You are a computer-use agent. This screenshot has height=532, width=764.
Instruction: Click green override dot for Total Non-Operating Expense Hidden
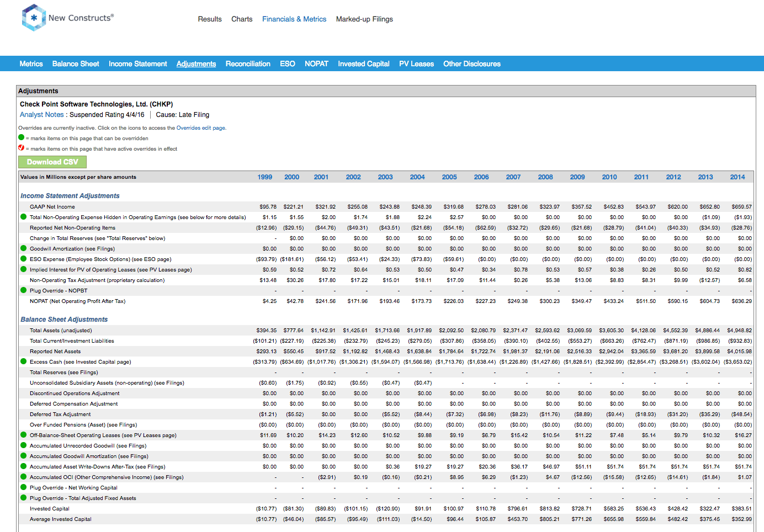pos(23,217)
